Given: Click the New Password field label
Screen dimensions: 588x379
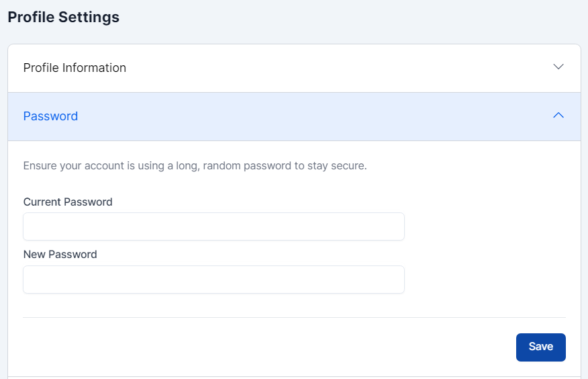Looking at the screenshot, I should click(x=60, y=255).
